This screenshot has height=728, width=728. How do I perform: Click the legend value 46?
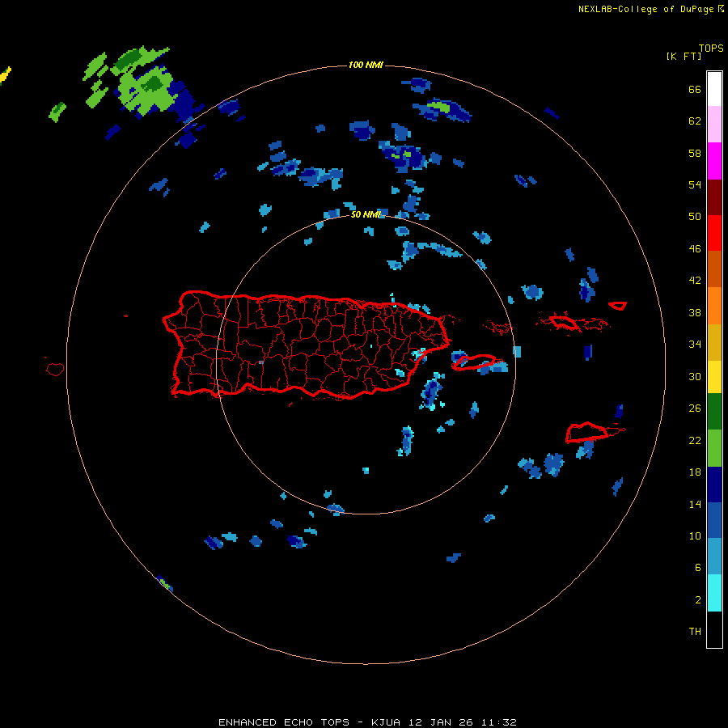point(695,249)
